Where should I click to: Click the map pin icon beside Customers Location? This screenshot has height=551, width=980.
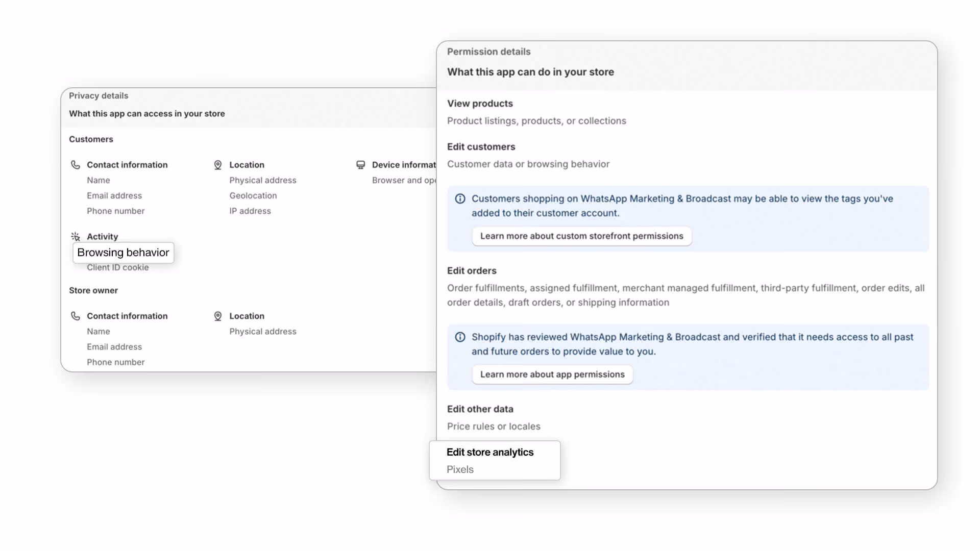click(218, 165)
